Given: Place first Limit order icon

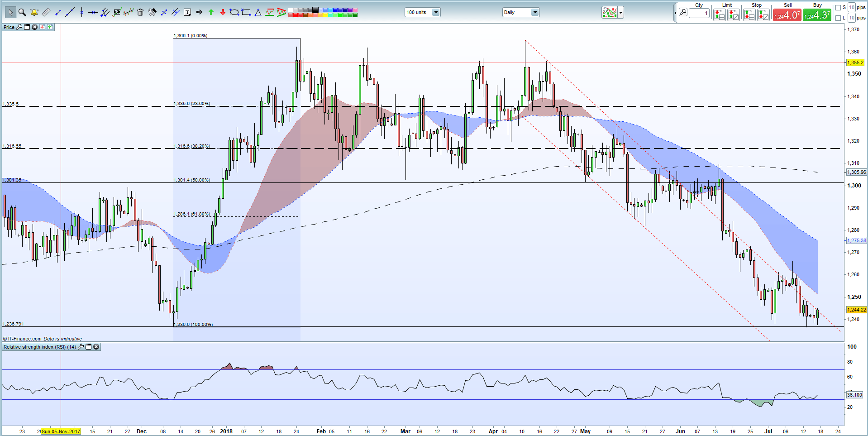Looking at the screenshot, I should pyautogui.click(x=720, y=15).
